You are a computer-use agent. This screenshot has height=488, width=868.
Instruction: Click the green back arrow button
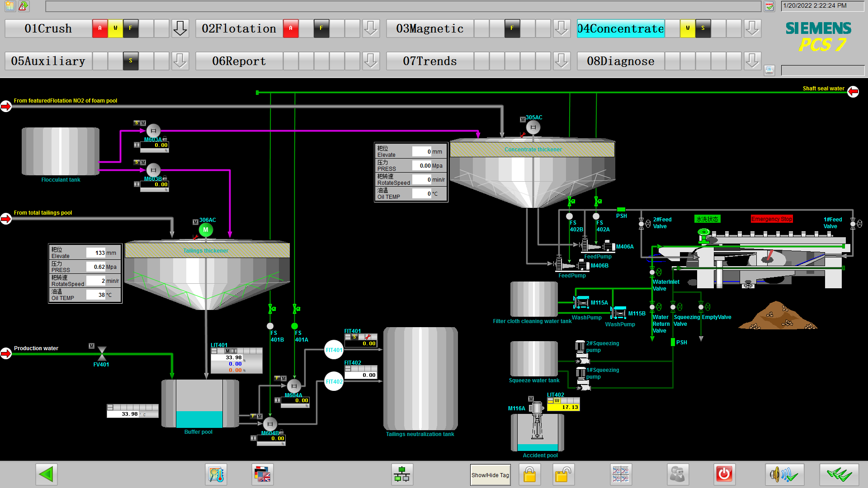pos(47,474)
